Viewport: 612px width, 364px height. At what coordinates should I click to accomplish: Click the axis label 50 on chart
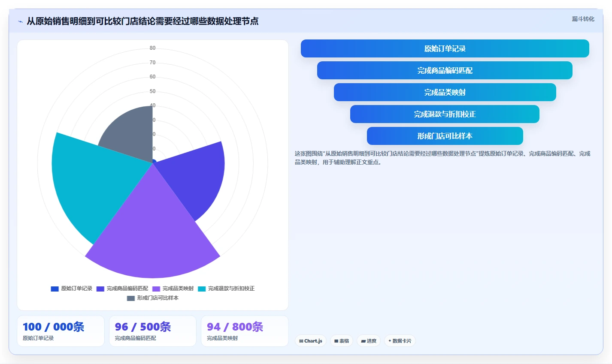[152, 91]
